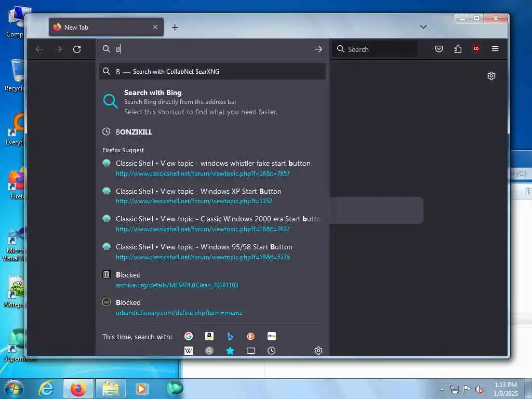Viewport: 532px width, 399px height.
Task: Go back to previous page
Action: 39,49
